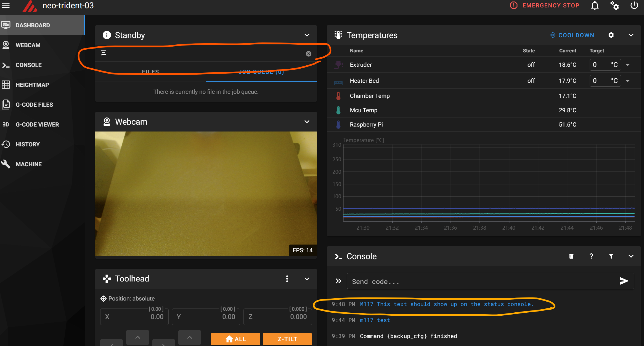Collapse the Temperatures panel

(631, 35)
